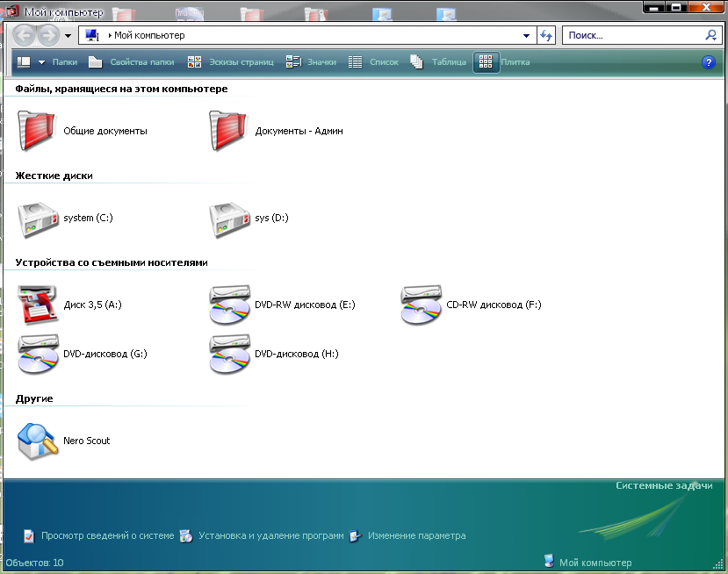Open help with the blue question mark
Image resolution: width=728 pixels, height=574 pixels.
pyautogui.click(x=709, y=62)
